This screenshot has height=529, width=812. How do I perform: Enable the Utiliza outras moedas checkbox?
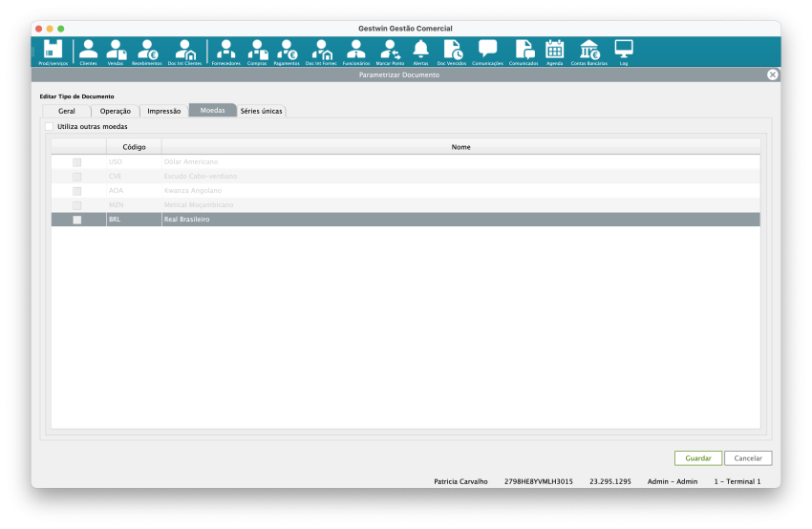click(50, 126)
